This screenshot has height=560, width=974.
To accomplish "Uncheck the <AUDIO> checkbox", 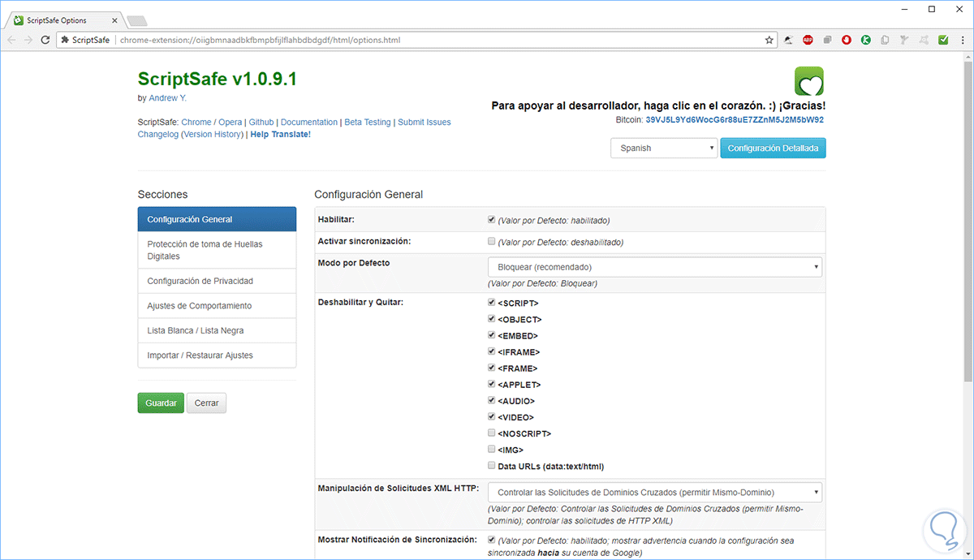I will click(491, 399).
